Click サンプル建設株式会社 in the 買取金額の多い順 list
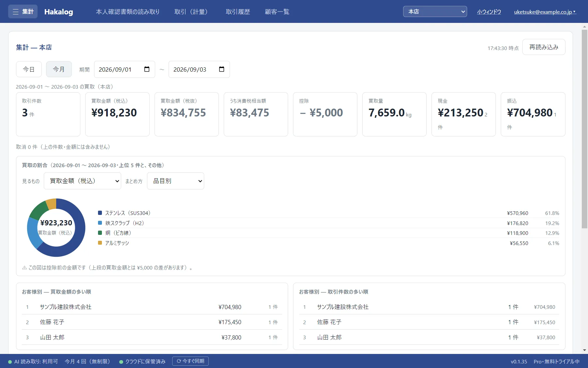588x368 pixels. 66,307
